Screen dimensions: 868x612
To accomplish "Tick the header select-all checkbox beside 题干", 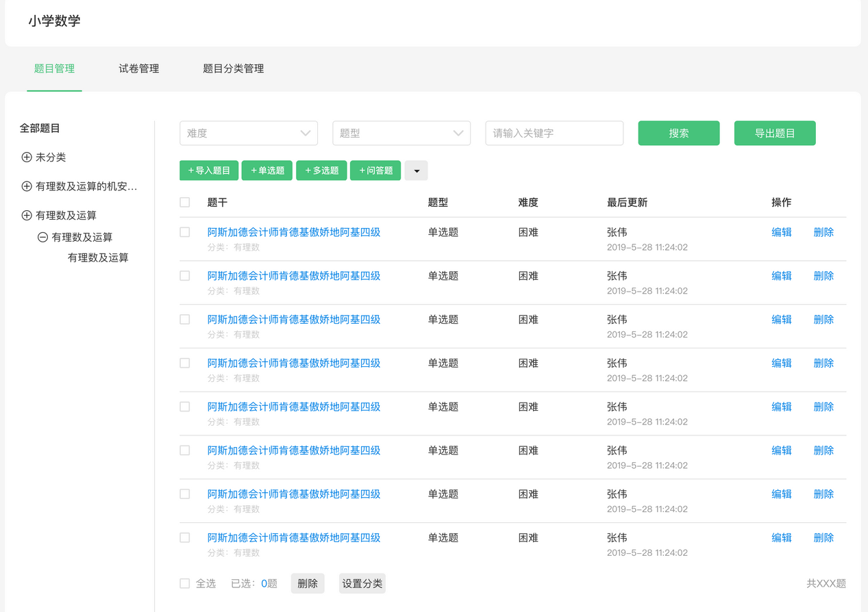I will [185, 203].
